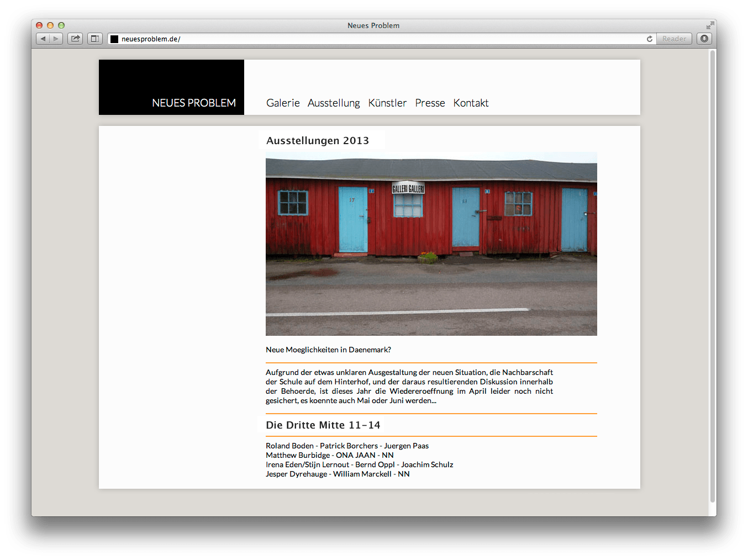Click the vertical scrollbar of the page
This screenshot has width=748, height=560.
click(713, 276)
